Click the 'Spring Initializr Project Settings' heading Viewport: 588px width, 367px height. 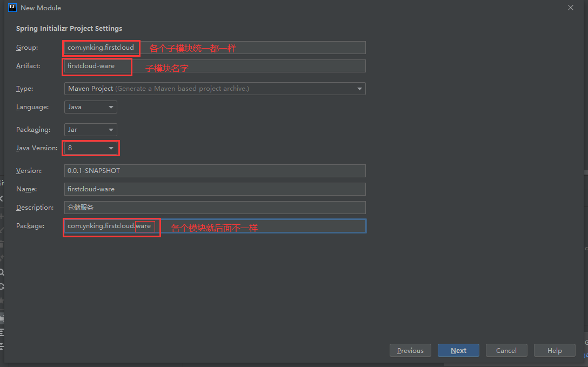[x=69, y=29]
